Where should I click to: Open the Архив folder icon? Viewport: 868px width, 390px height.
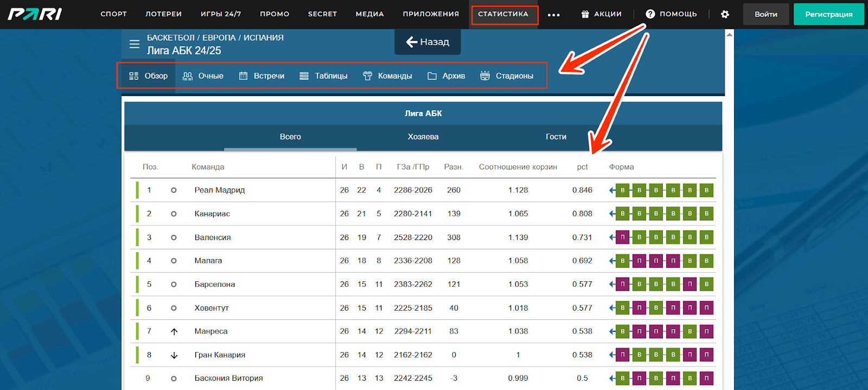432,76
